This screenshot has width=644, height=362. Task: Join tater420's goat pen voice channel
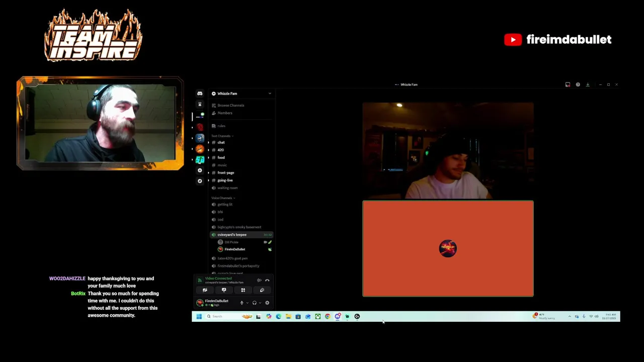coord(242,258)
